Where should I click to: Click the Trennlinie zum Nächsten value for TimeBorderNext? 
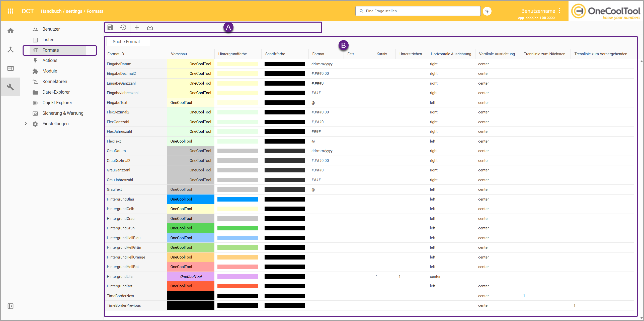524,296
